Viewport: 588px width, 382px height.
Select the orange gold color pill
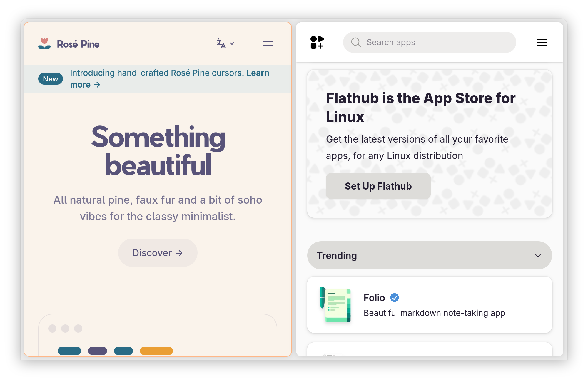pos(156,351)
